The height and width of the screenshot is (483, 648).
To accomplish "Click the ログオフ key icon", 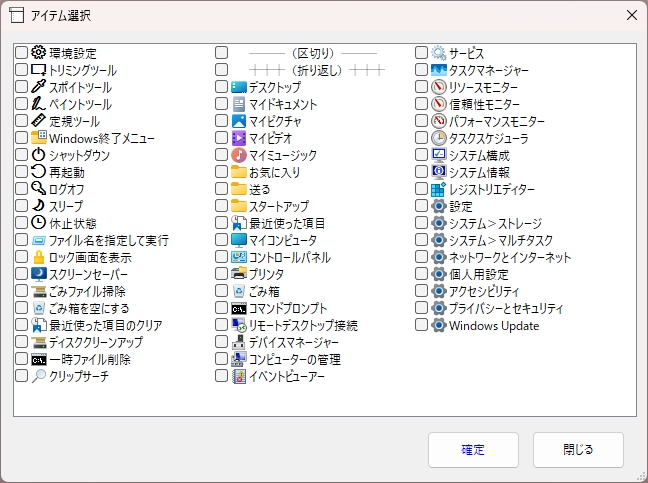I will pos(38,188).
